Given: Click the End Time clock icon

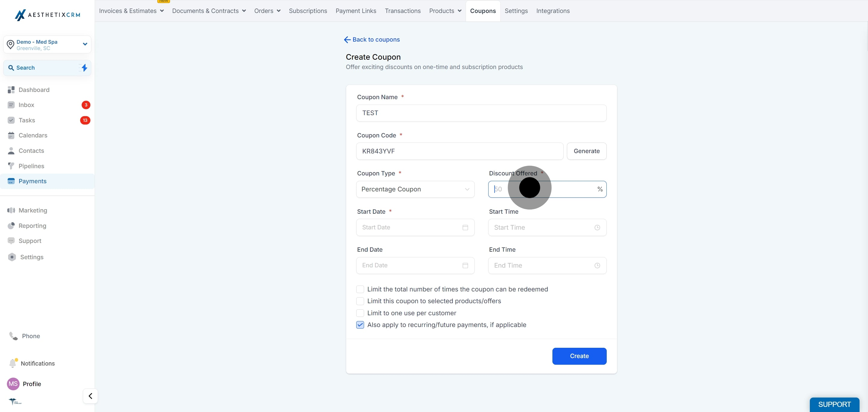Looking at the screenshot, I should coord(597,266).
